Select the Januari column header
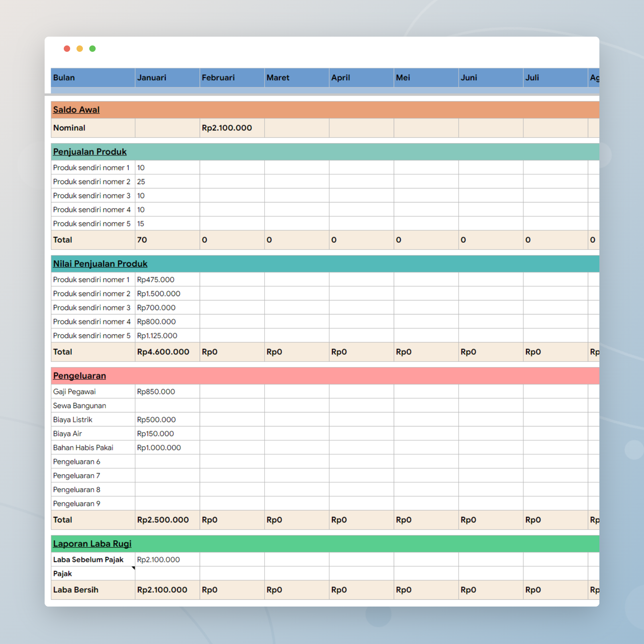This screenshot has height=644, width=644. [x=167, y=78]
